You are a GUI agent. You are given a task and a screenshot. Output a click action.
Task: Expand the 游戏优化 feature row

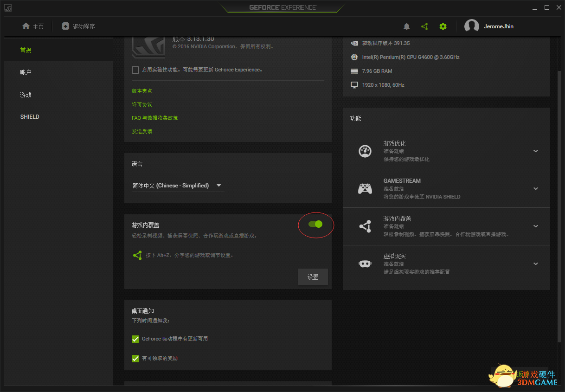(536, 151)
